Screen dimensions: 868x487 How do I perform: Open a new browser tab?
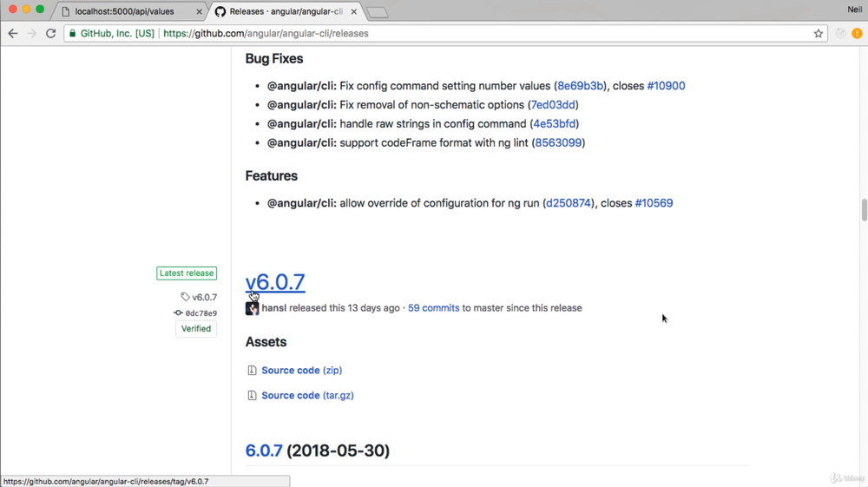click(x=378, y=12)
